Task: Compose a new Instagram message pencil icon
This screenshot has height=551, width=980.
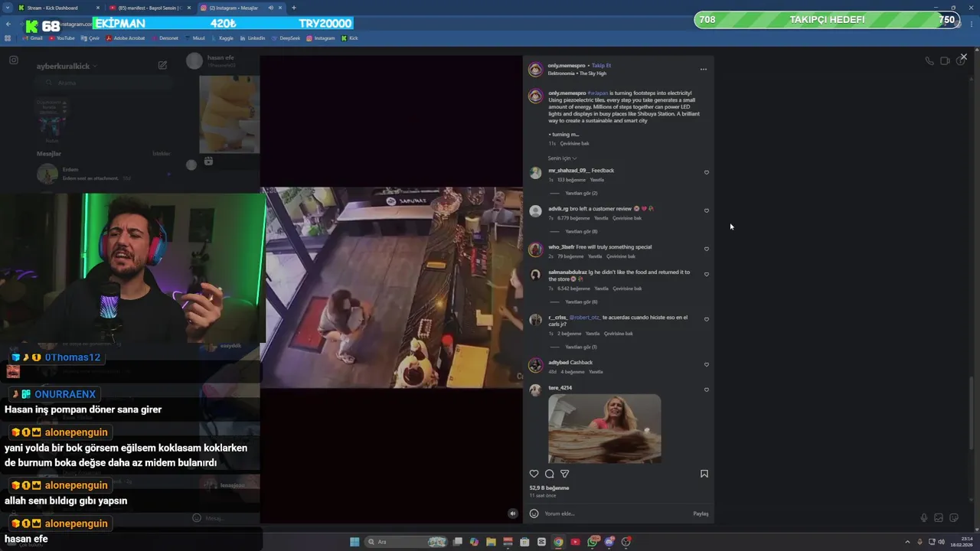Action: (162, 65)
